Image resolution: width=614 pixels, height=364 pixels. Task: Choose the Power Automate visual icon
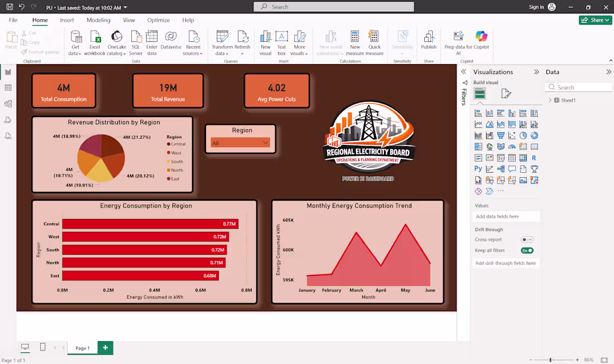[x=490, y=191]
